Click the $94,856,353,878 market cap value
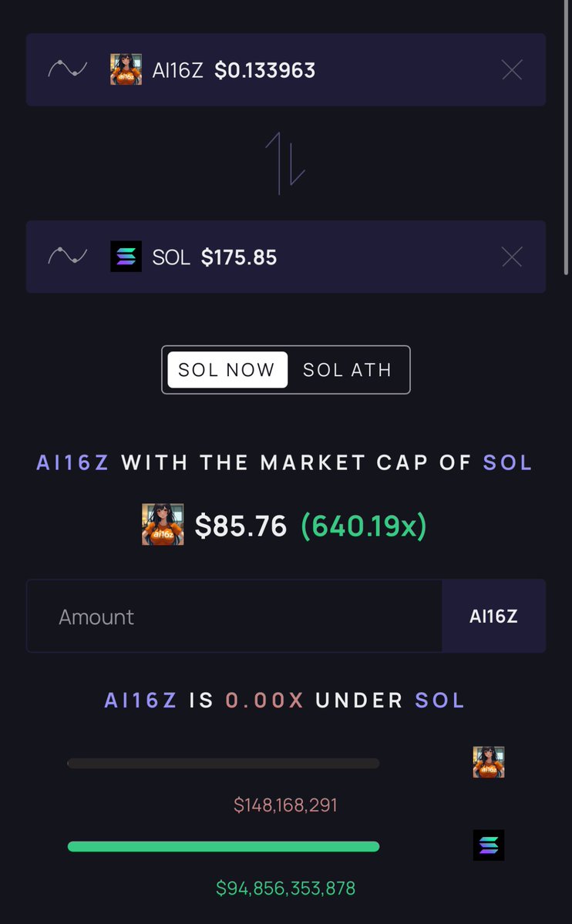 [285, 888]
